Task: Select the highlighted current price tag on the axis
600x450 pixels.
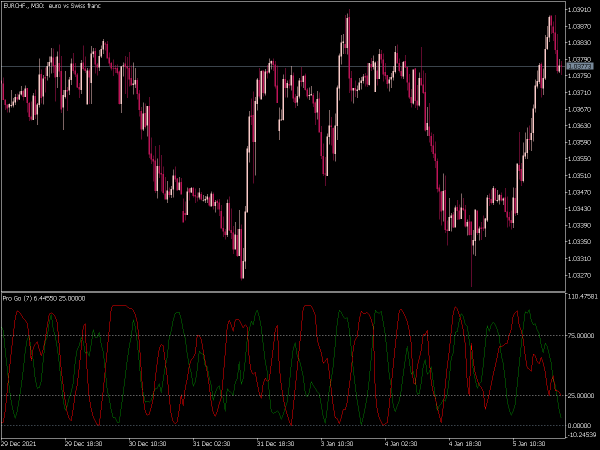Action: point(580,67)
